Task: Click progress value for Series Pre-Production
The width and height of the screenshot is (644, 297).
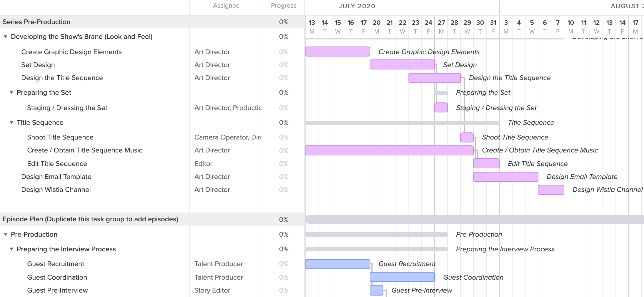Action: (283, 22)
